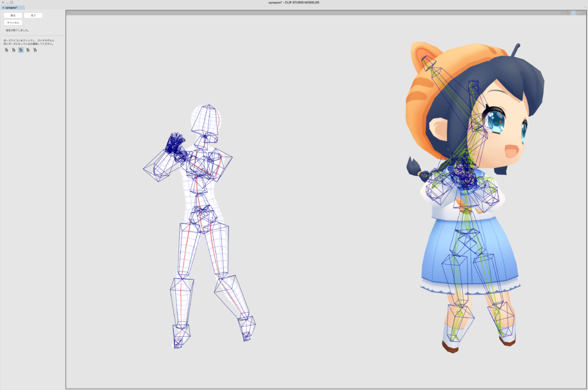
Task: Select the fifth pose icon
Action: [35, 50]
